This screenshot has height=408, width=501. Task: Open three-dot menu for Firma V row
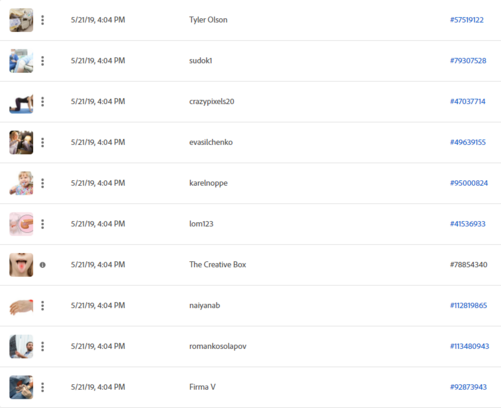(x=42, y=387)
